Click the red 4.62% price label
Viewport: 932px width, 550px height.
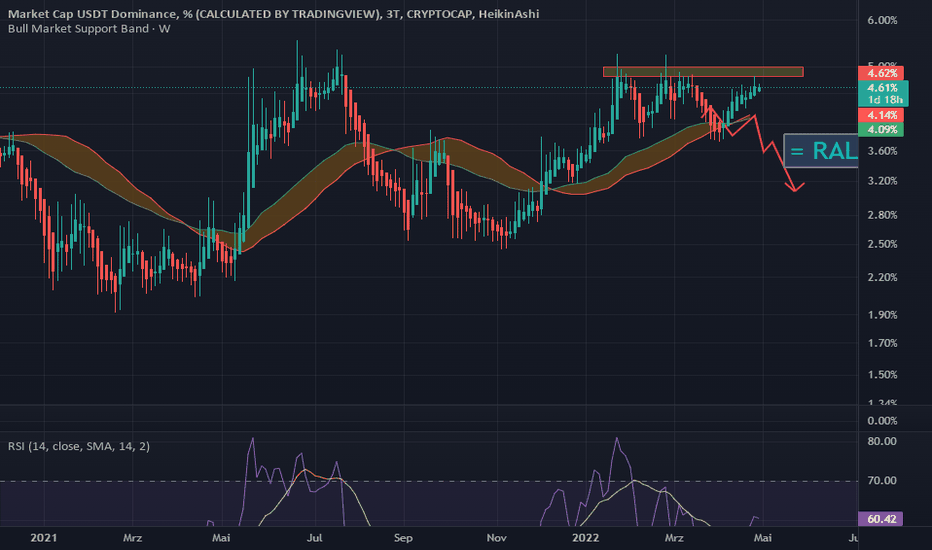pos(881,73)
